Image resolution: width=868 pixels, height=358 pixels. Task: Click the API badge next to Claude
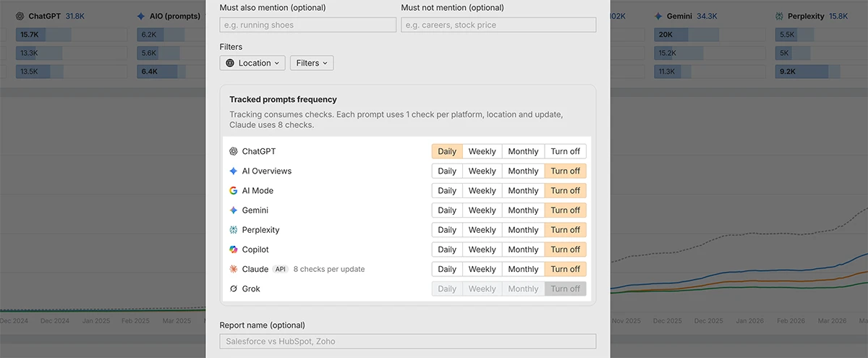coord(281,269)
